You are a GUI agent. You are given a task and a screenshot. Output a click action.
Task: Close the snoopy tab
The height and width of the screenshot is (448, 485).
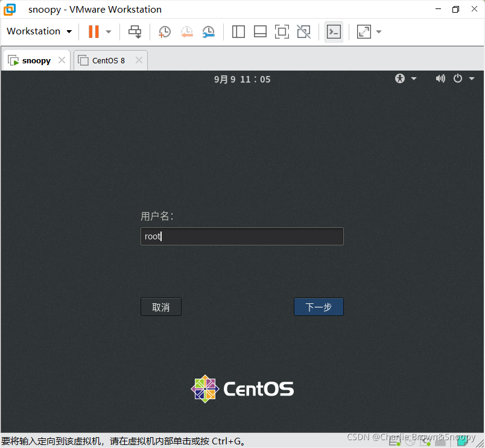pos(62,60)
